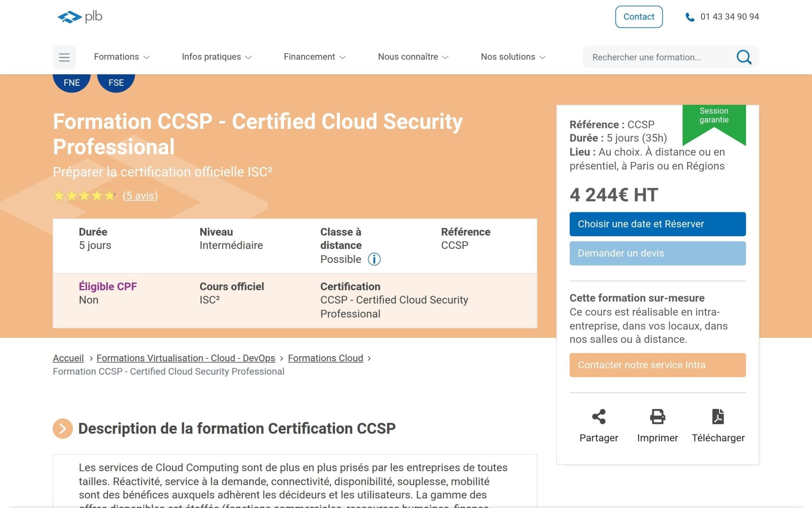
Task: Click the Niveau Intermédiaire value
Action: (231, 245)
